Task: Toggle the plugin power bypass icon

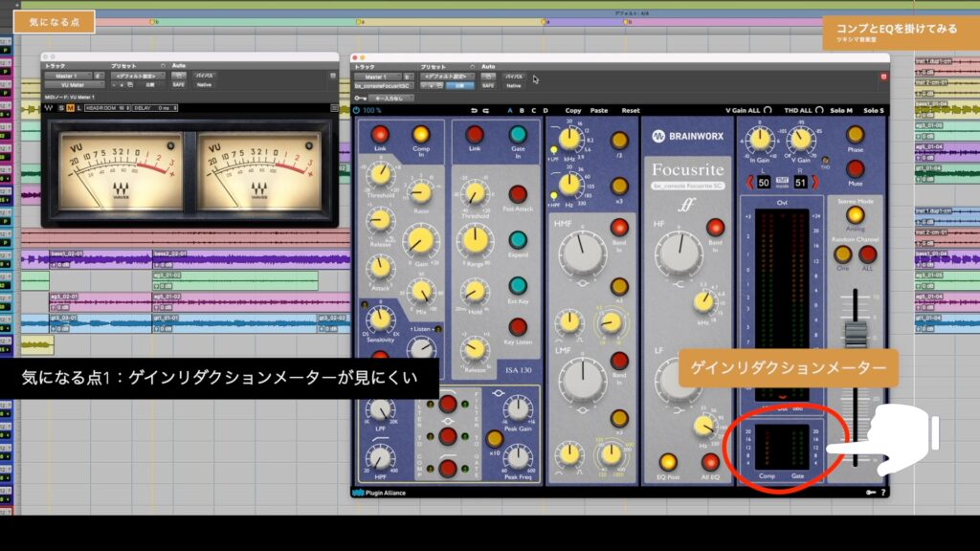Action: coord(356,111)
